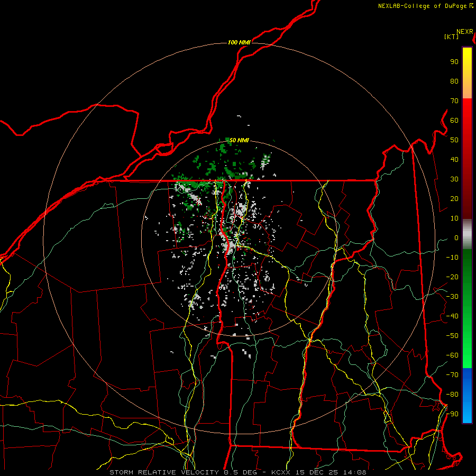
Task: Select the "-70" scale label
Action: [x=452, y=375]
